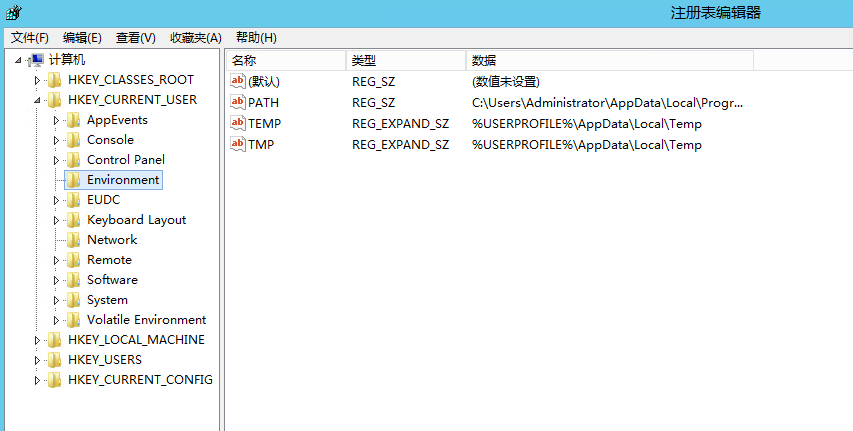This screenshot has width=853, height=431.
Task: Click the string value icon for PATH
Action: click(x=238, y=102)
